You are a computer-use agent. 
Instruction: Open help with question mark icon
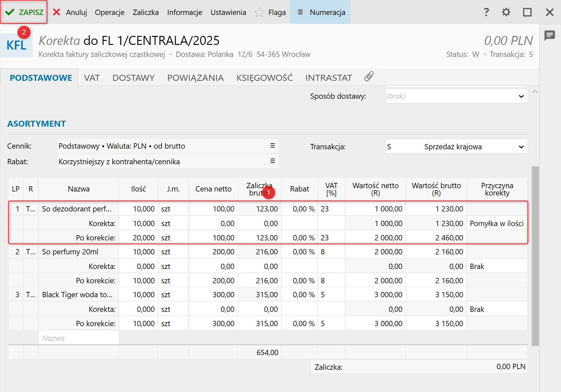486,12
